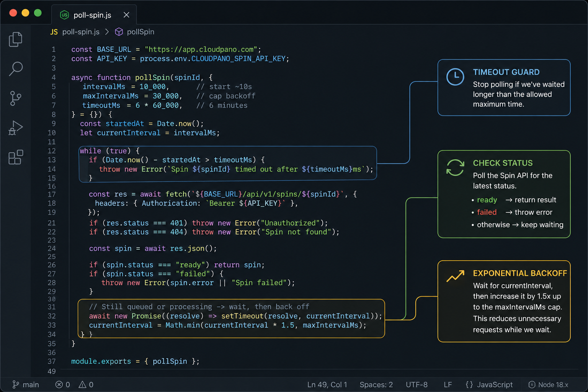Click Ln 49, Col 1 in status bar
Viewport: 588px width, 392px height.
(327, 385)
